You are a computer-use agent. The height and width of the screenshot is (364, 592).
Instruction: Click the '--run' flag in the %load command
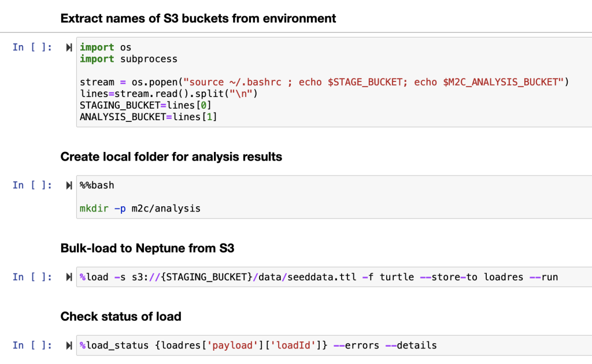pos(543,277)
